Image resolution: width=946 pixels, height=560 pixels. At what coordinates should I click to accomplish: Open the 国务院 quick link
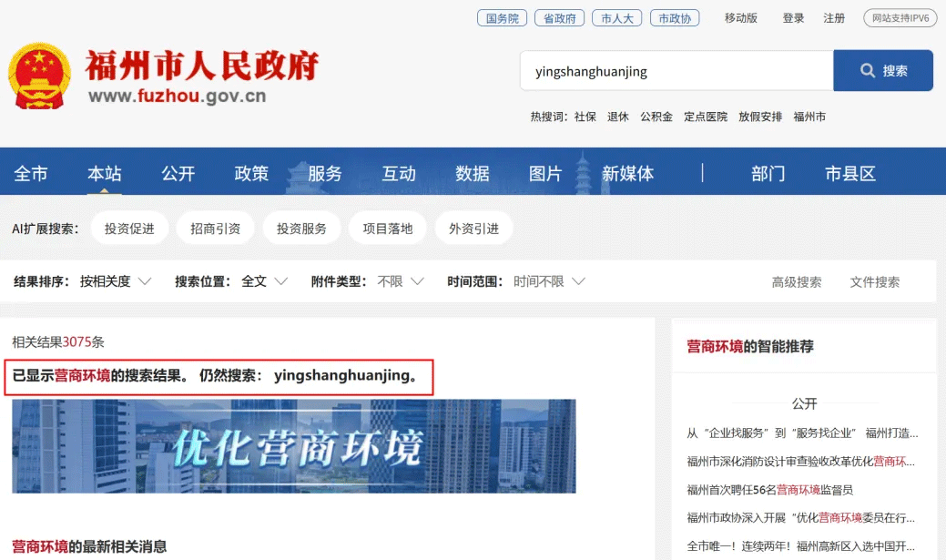(x=502, y=17)
